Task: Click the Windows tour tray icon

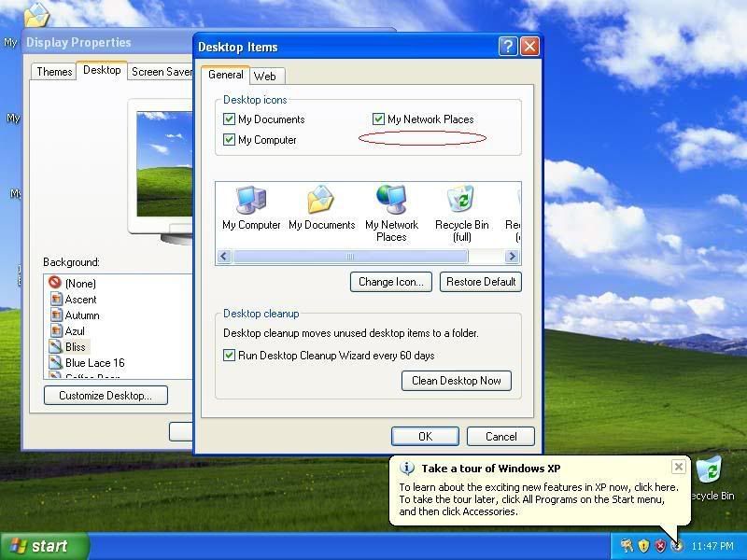Action: (x=676, y=546)
